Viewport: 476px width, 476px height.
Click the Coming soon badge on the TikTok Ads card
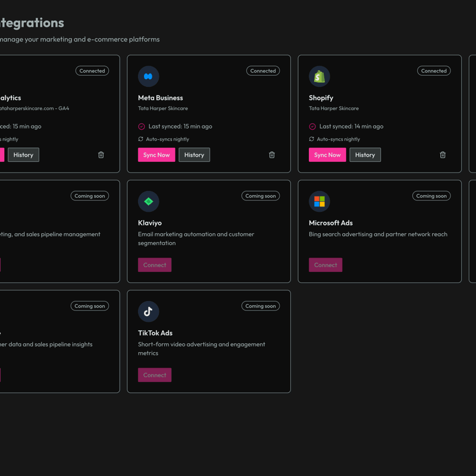coord(261,306)
